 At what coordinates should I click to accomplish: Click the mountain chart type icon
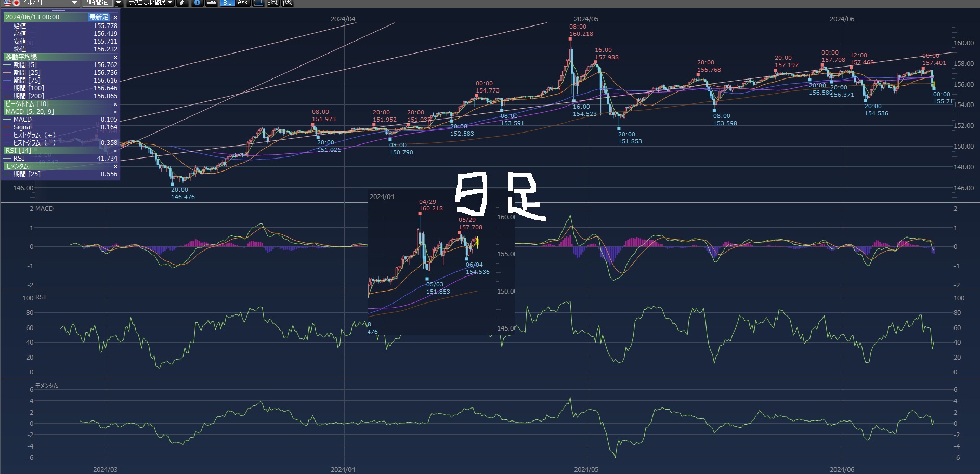(212, 3)
